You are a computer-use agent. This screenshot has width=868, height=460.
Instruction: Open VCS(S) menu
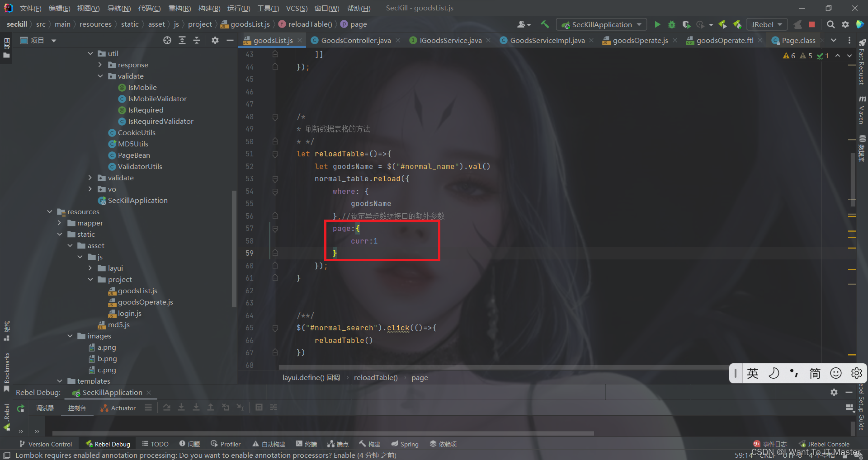297,8
